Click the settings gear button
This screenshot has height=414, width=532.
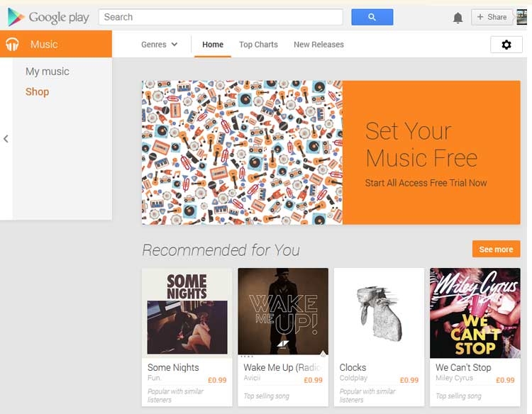(506, 45)
